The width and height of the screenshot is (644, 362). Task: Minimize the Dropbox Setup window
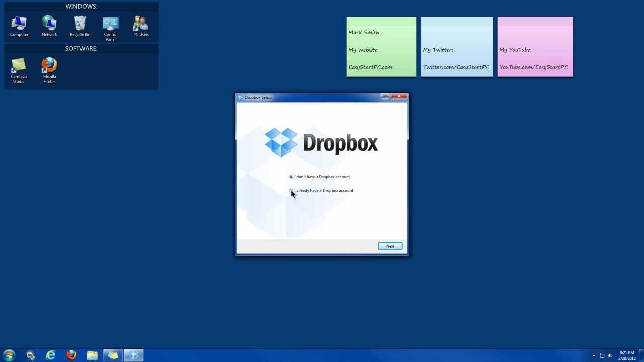tap(385, 96)
